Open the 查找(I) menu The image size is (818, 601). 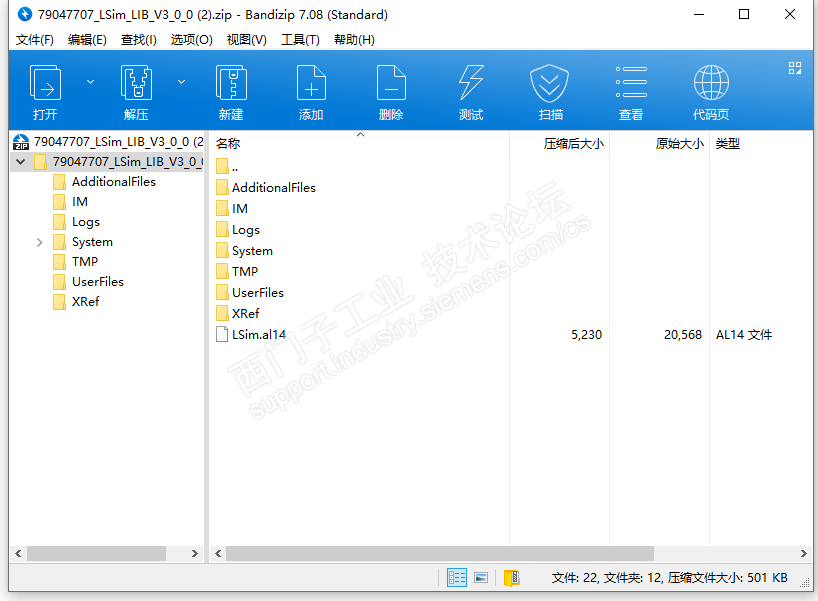tap(139, 40)
